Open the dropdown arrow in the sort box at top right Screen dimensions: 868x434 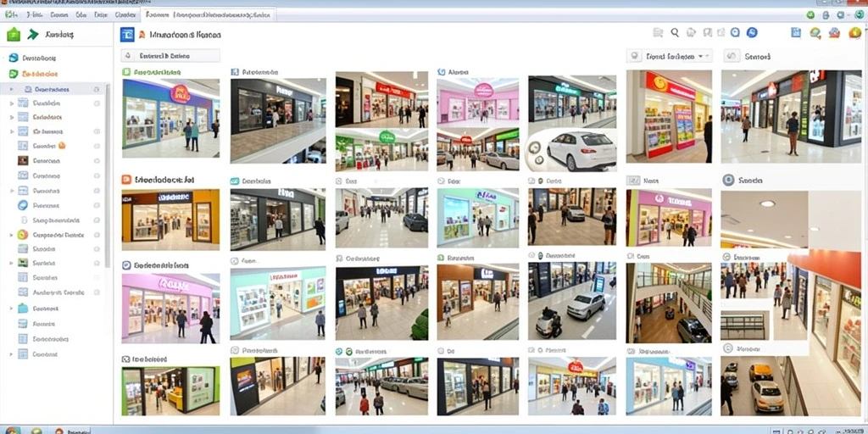tap(701, 56)
